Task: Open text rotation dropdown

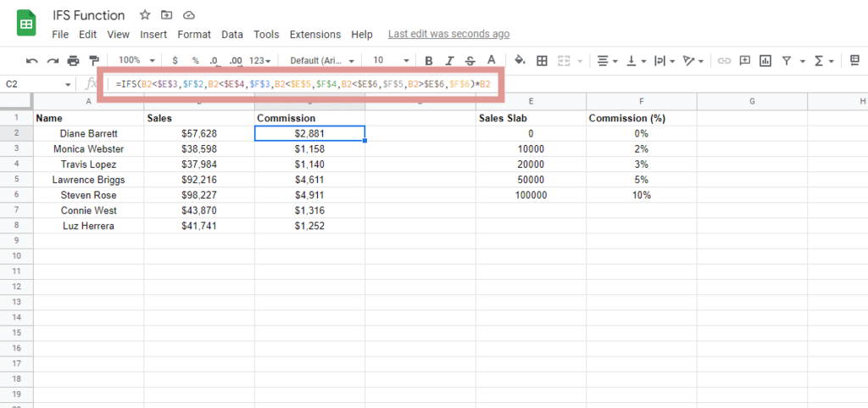Action: click(693, 60)
